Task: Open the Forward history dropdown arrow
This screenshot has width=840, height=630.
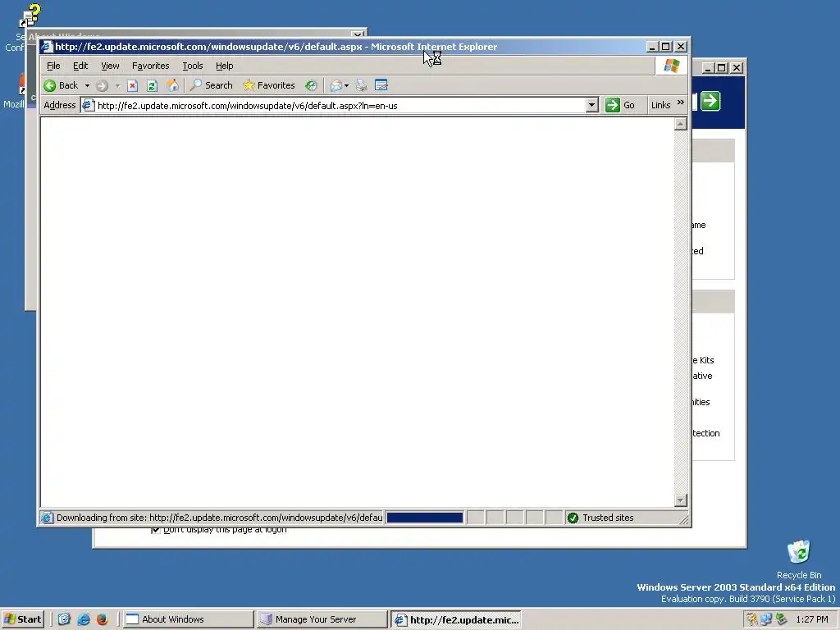Action: pos(117,85)
